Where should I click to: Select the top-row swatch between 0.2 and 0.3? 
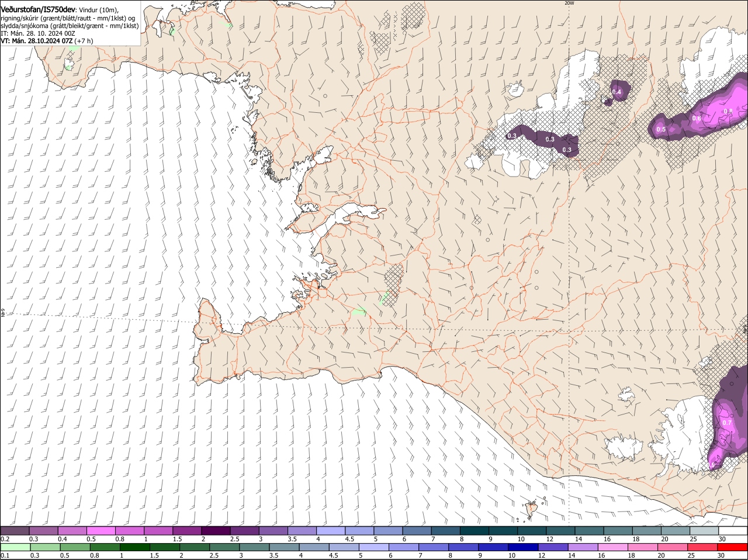(x=15, y=530)
